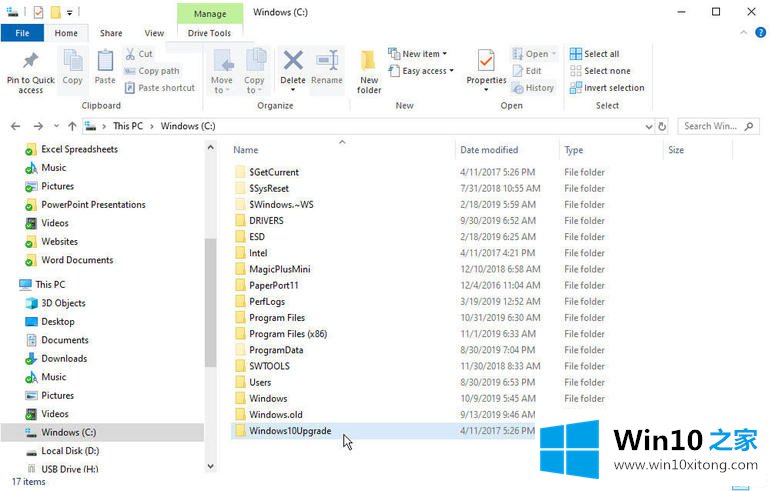770x491 pixels.
Task: Click Windows (C:) breadcrumb in address bar
Action: coord(188,126)
